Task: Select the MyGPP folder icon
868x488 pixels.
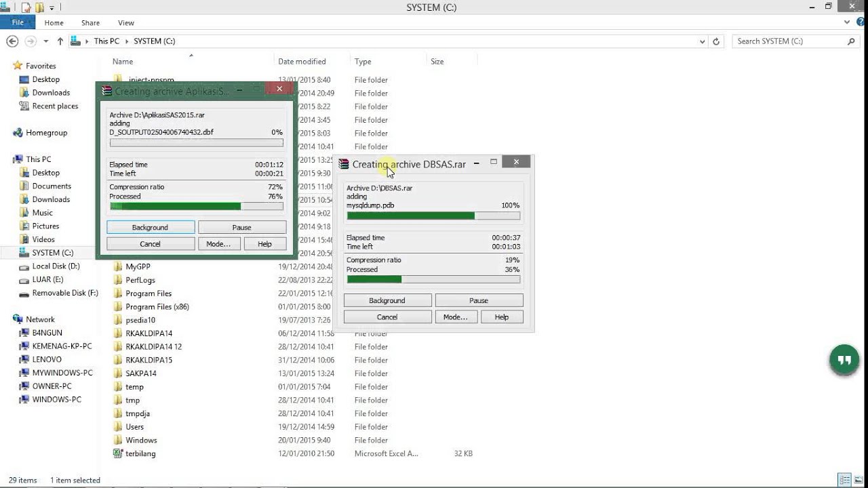Action: 118,266
